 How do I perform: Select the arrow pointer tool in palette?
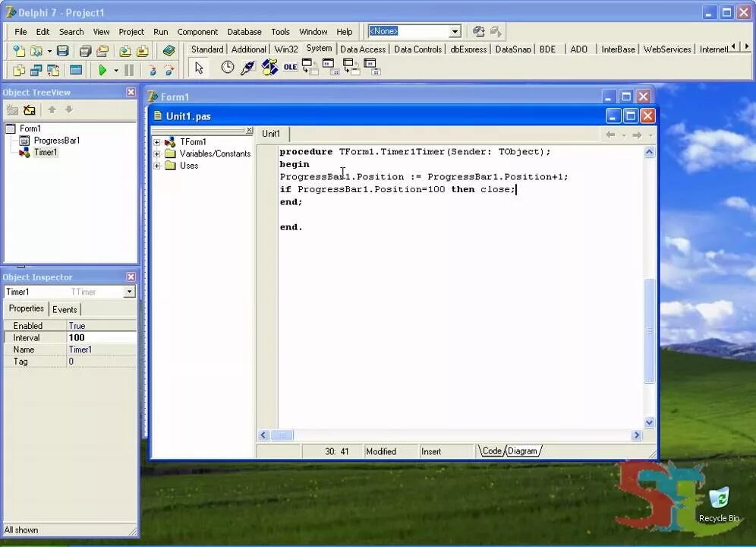[x=199, y=68]
